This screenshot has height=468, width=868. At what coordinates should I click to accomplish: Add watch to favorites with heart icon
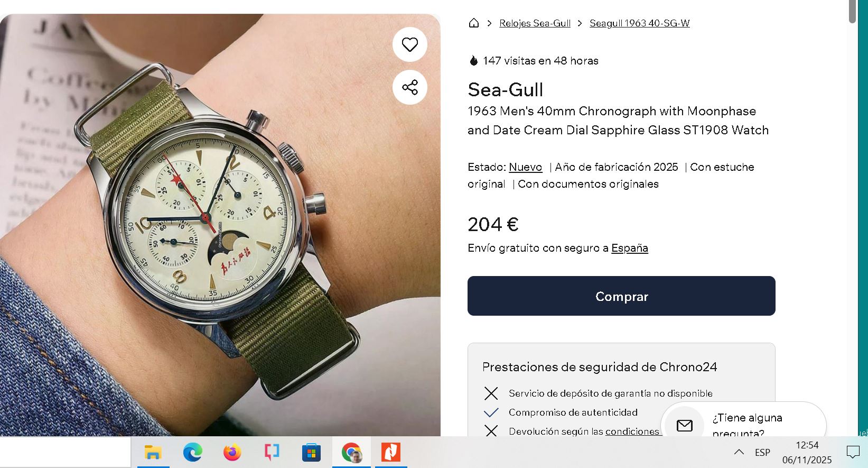410,44
